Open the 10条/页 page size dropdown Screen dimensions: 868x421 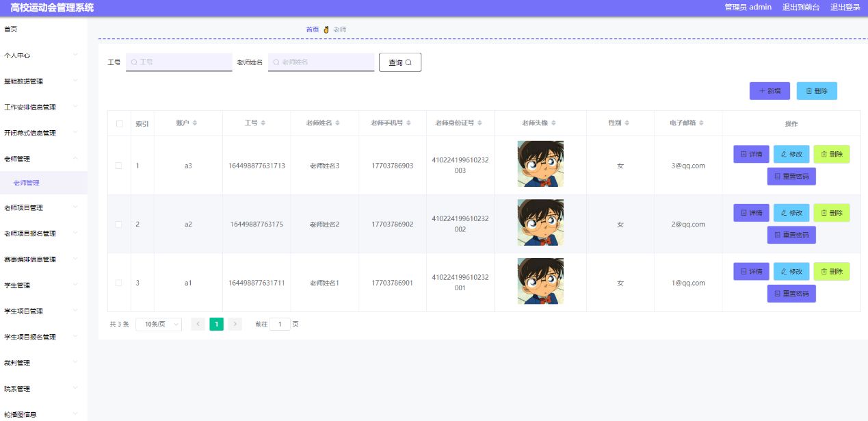tap(159, 324)
